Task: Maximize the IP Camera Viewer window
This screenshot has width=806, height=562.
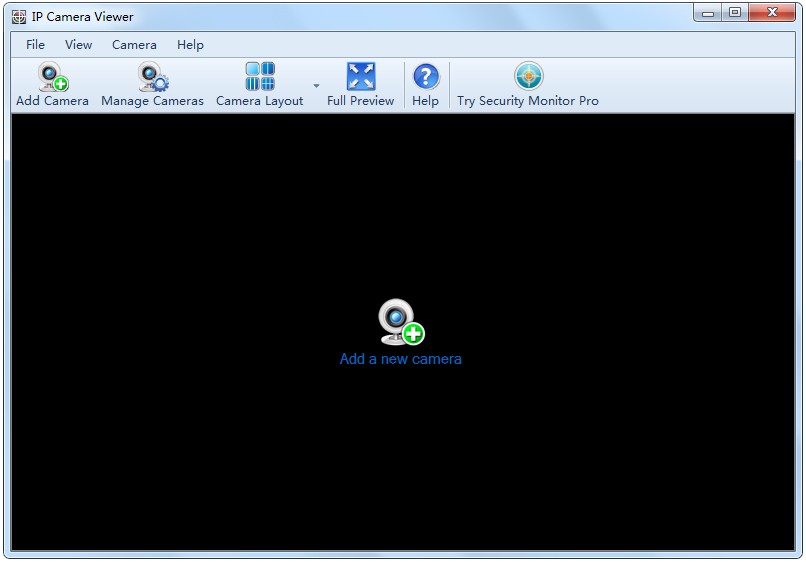Action: pos(735,13)
